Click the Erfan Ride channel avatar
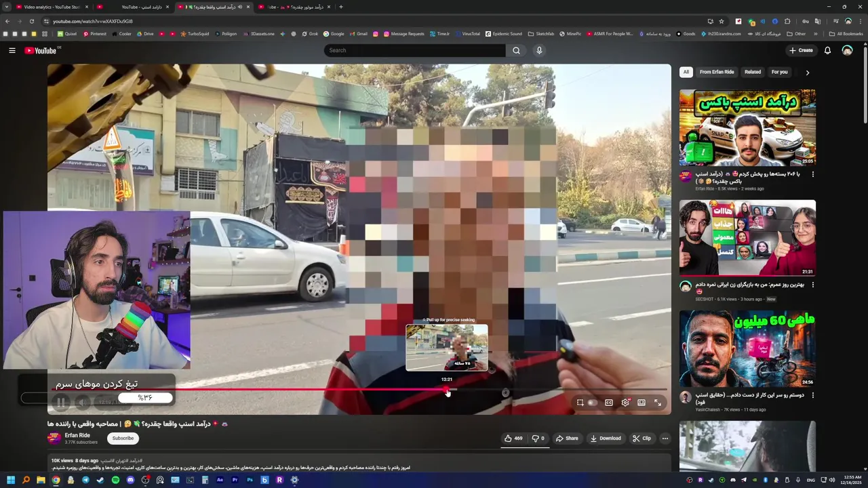The width and height of the screenshot is (868, 488). [54, 439]
